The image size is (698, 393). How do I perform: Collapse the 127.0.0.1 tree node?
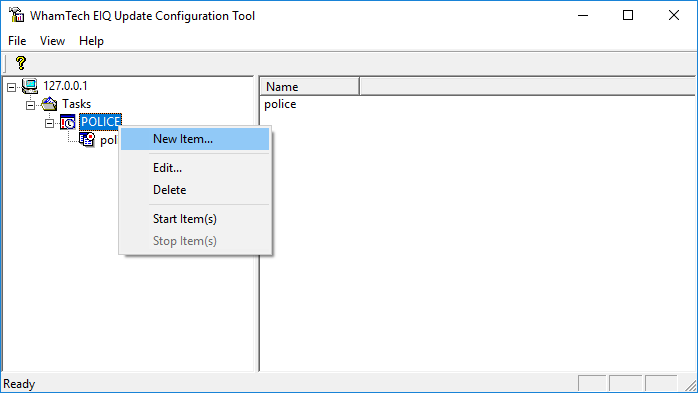(x=12, y=87)
